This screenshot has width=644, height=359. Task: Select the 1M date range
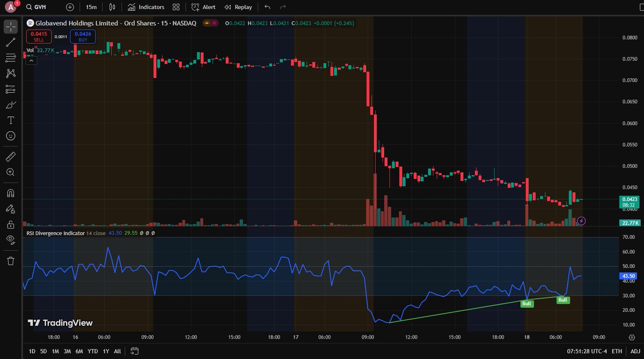[55, 351]
